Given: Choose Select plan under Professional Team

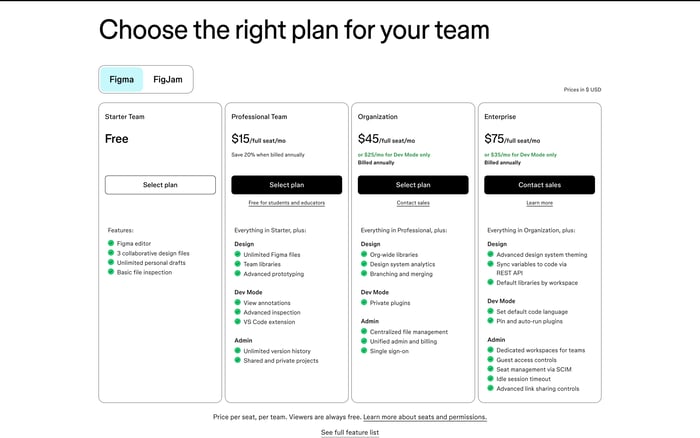Looking at the screenshot, I should (x=287, y=185).
